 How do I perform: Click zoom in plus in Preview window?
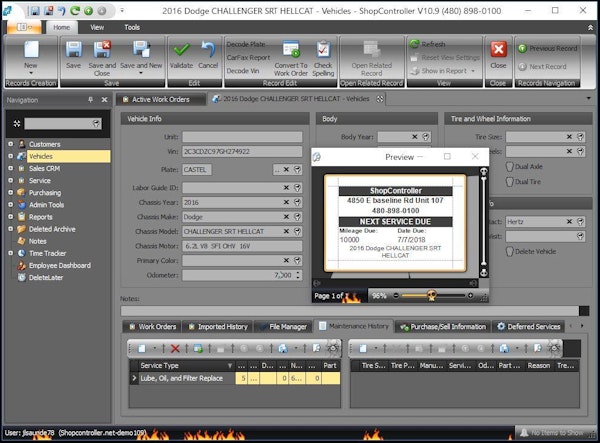470,296
